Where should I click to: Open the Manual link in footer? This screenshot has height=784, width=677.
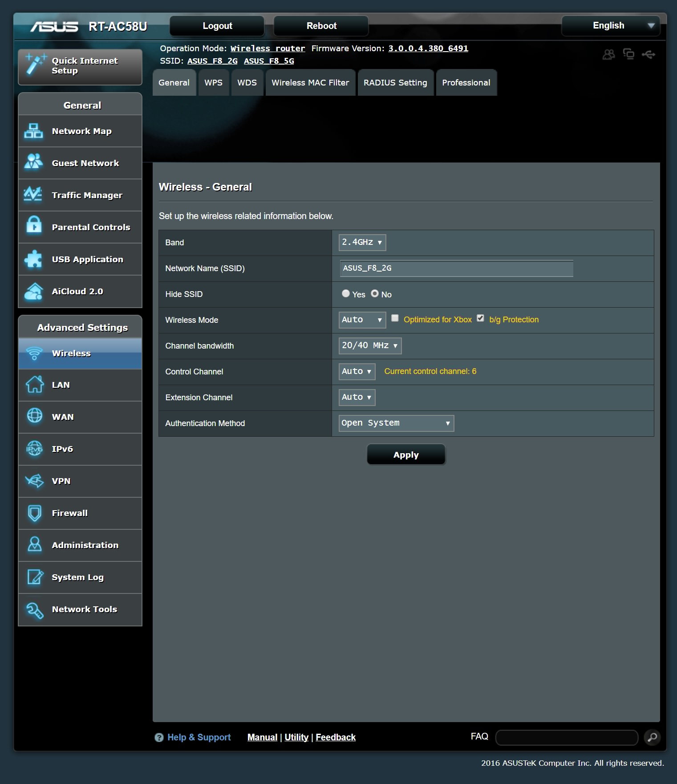262,737
